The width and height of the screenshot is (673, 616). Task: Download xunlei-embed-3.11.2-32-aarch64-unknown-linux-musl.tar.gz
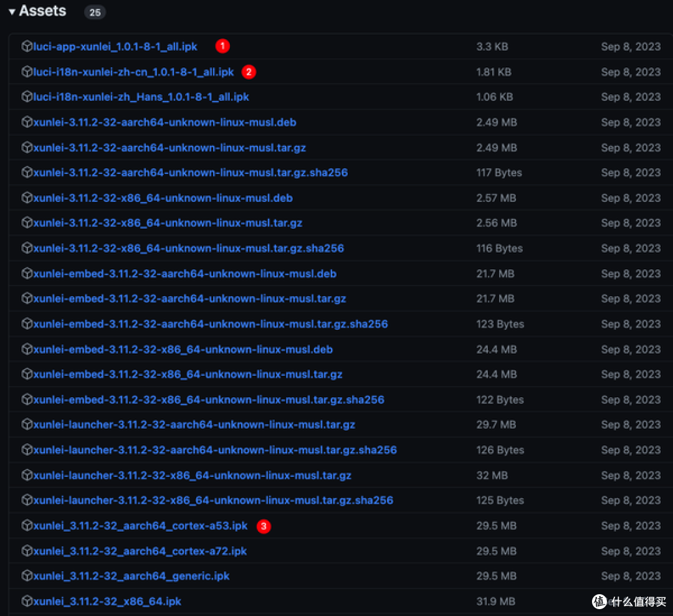click(x=189, y=299)
